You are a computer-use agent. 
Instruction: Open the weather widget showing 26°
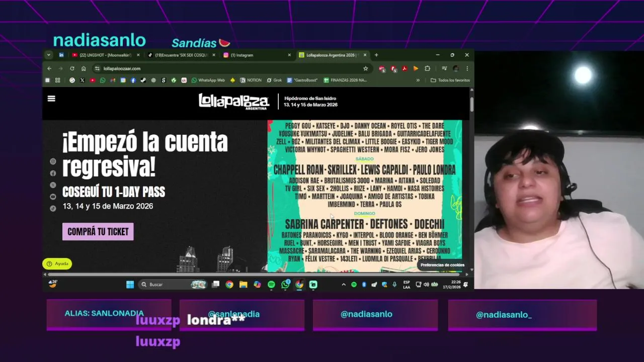click(53, 284)
